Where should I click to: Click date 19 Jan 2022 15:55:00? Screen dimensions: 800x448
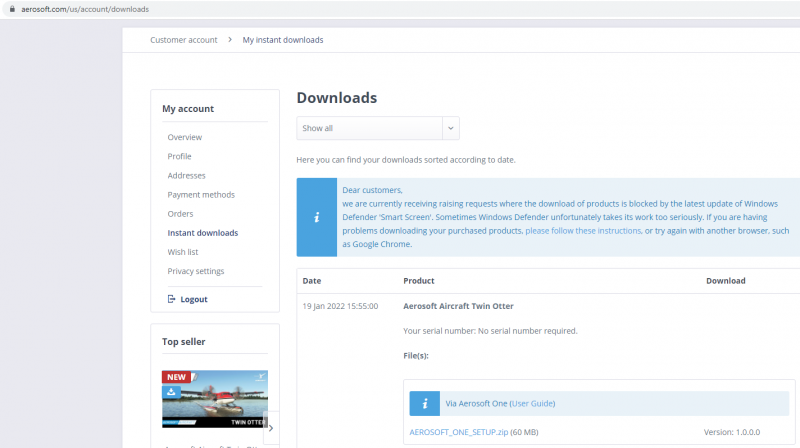pos(340,306)
